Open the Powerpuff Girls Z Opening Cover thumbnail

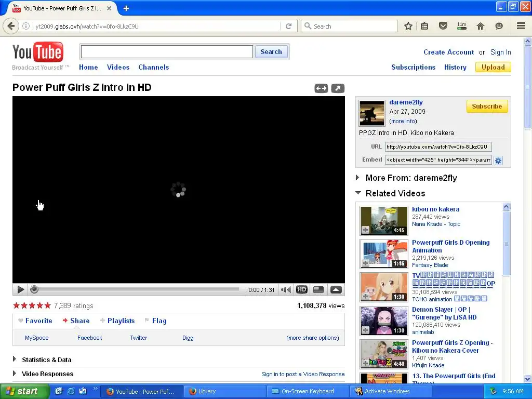click(384, 354)
